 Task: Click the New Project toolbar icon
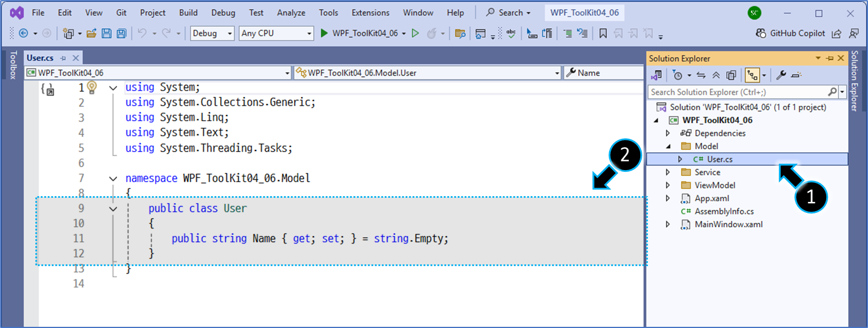68,34
